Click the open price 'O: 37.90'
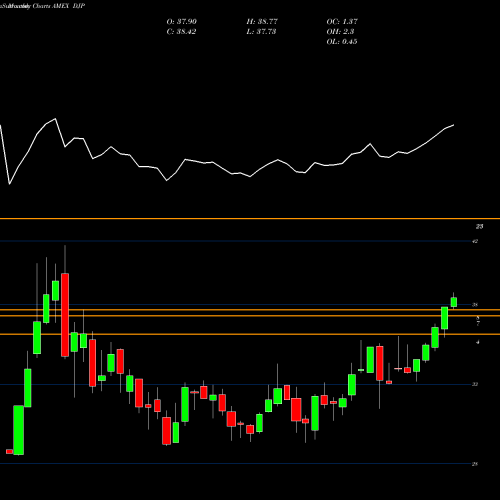500x500 pixels. [x=182, y=22]
